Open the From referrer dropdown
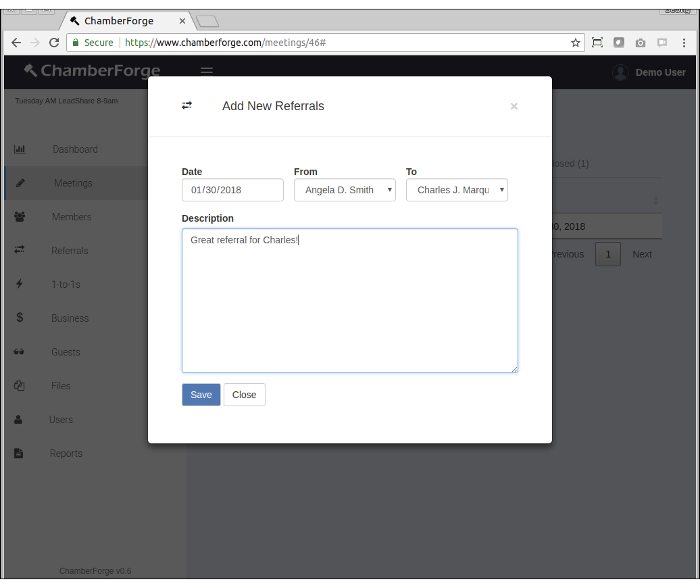700x588 pixels. click(x=345, y=190)
